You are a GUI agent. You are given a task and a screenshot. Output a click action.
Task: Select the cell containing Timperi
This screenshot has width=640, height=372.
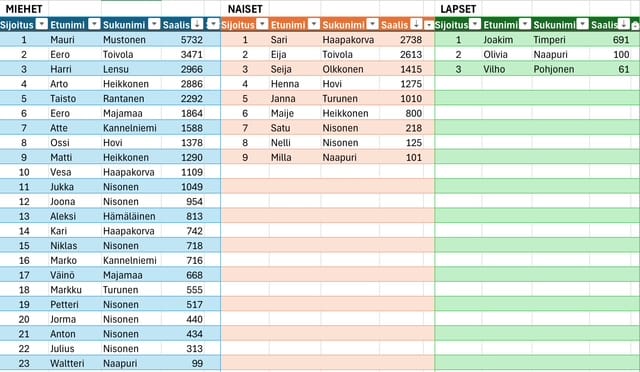click(560, 40)
